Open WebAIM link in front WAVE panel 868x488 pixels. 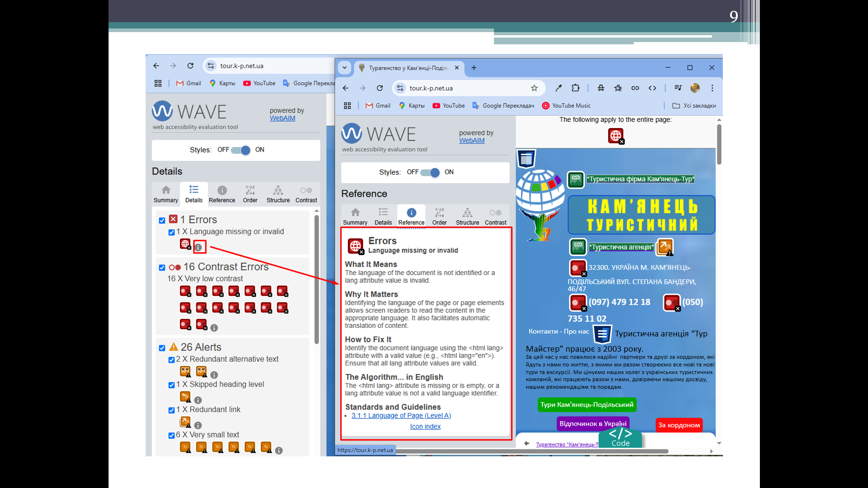point(472,141)
